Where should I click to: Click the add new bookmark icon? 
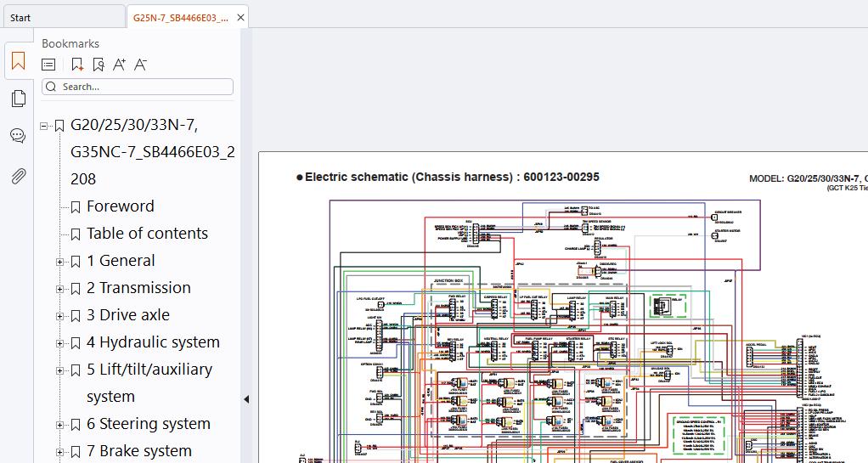pos(77,65)
